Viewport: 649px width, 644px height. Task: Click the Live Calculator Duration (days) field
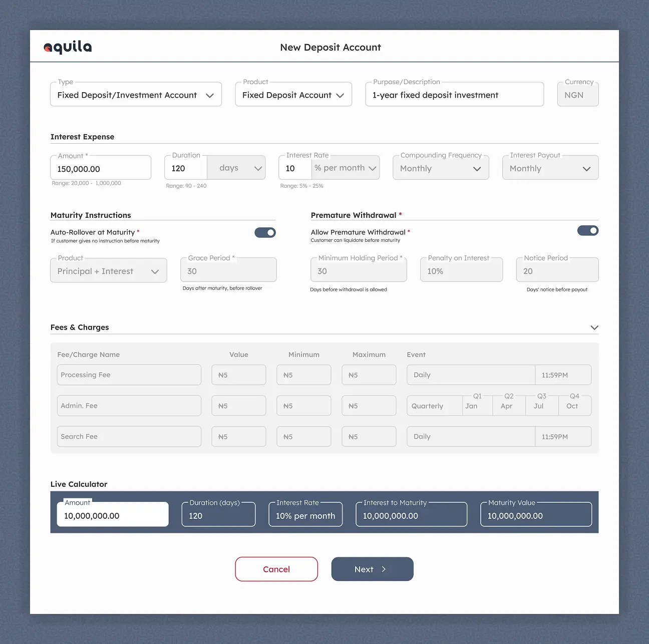[219, 514]
